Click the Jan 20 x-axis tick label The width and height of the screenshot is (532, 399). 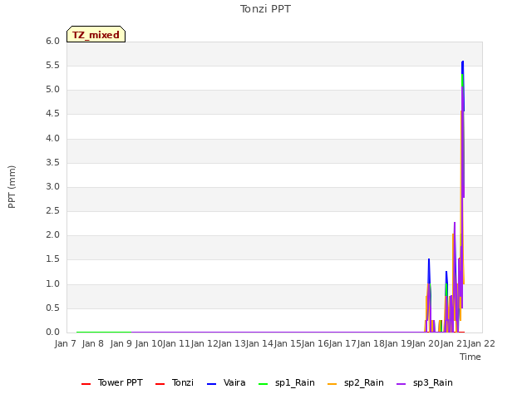click(x=426, y=343)
